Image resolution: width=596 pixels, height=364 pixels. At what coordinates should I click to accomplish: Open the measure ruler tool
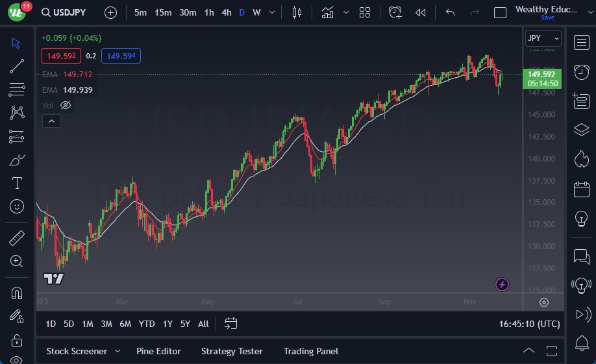click(17, 238)
